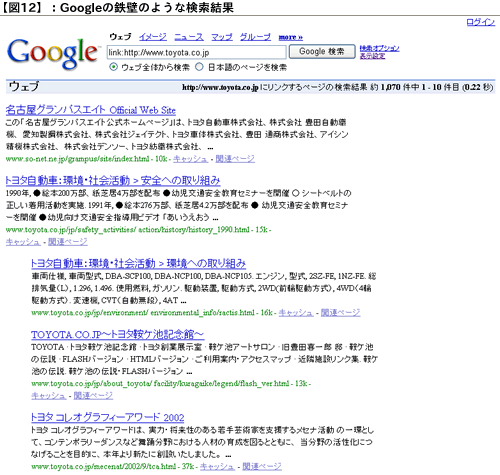Click snippet beginning この「名古屋グランパスエイト公式ホームページ」
The image size is (500, 475).
click(177, 135)
